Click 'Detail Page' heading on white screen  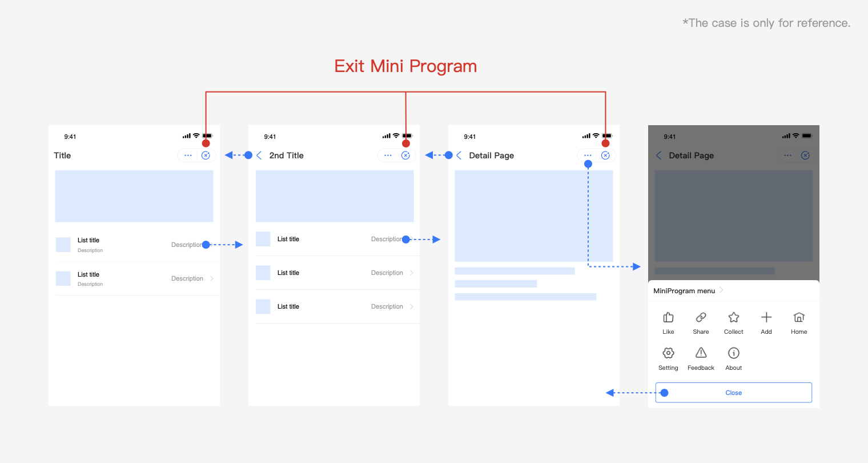492,155
